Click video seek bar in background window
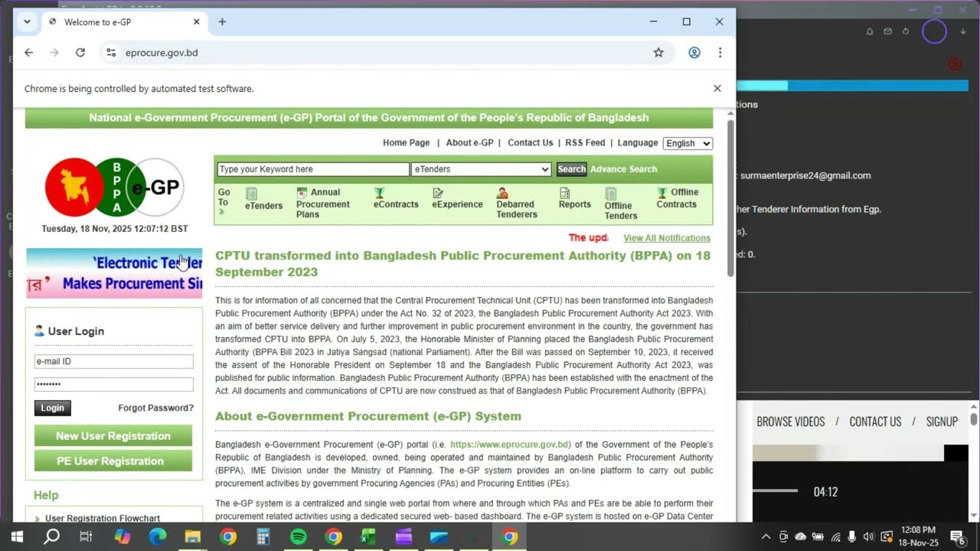980x551 pixels. pos(775,491)
